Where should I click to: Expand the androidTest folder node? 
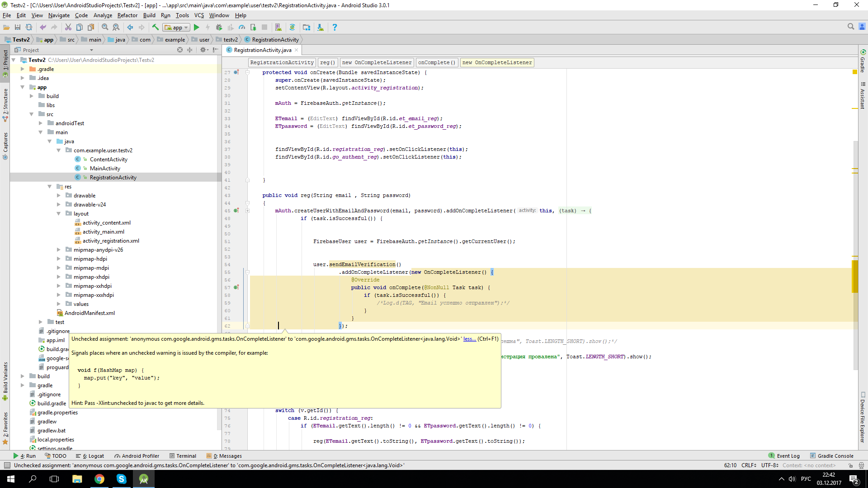[41, 123]
